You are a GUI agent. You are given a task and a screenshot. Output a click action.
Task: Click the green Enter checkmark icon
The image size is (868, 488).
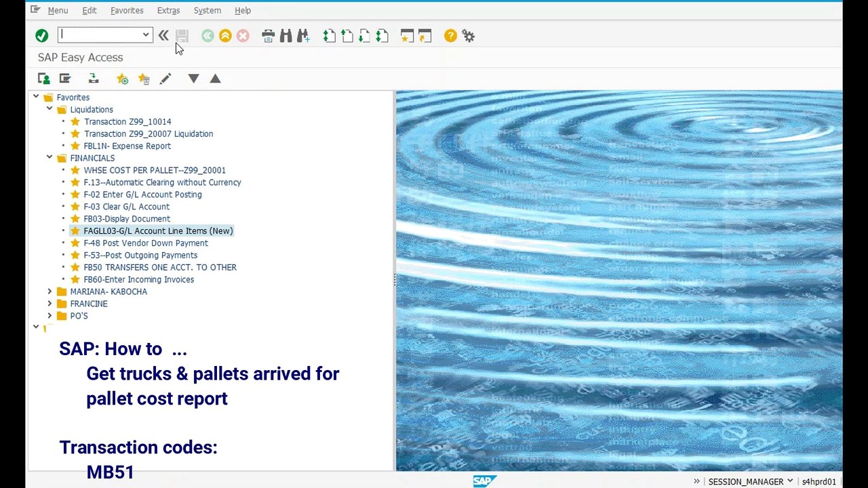coord(42,35)
